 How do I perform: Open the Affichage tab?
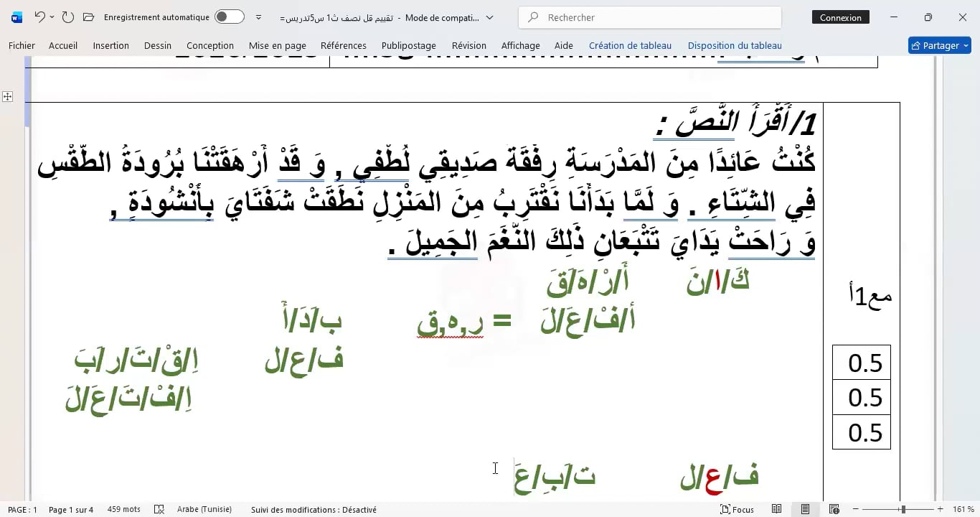[521, 45]
